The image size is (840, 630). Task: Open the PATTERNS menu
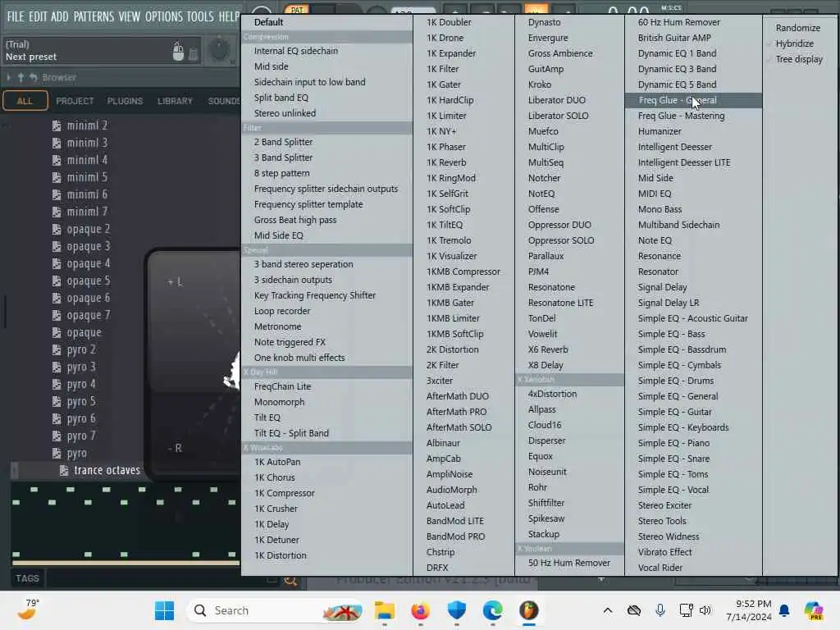[x=94, y=16]
